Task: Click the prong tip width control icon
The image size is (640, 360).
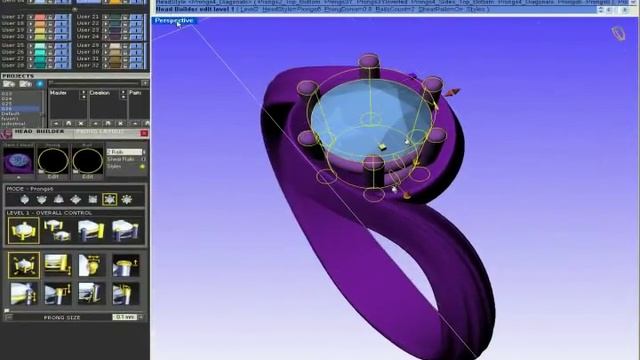Action: 91,265
